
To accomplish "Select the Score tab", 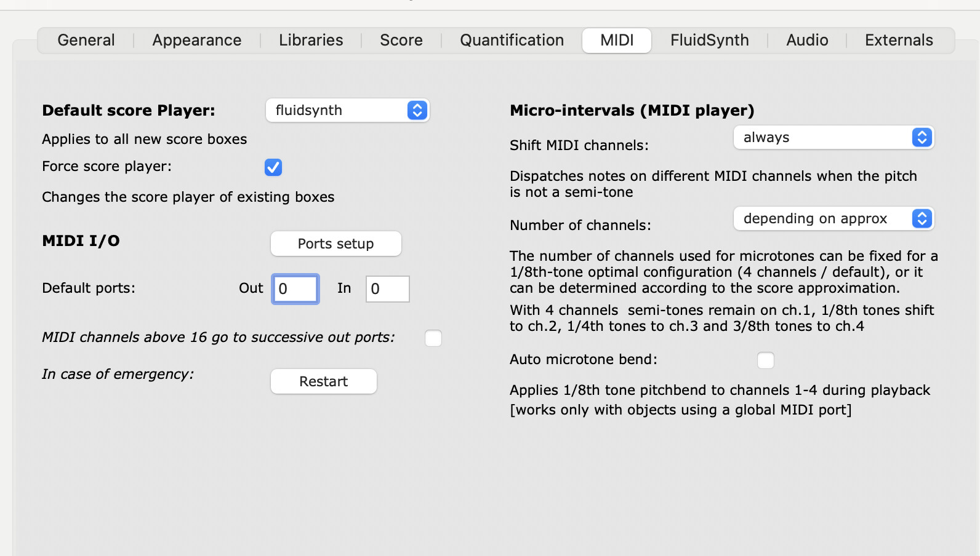I will pos(401,41).
